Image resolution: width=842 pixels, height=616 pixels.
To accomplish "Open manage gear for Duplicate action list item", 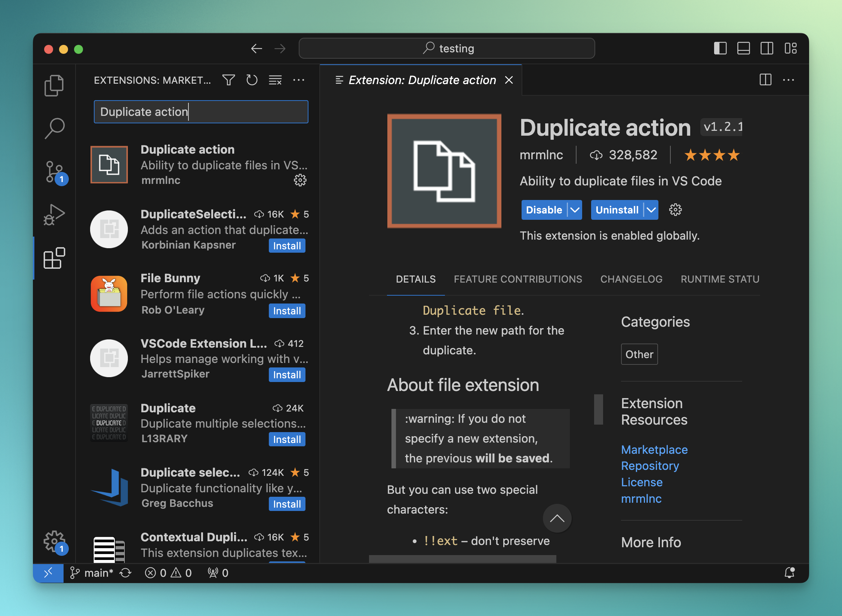I will [300, 180].
